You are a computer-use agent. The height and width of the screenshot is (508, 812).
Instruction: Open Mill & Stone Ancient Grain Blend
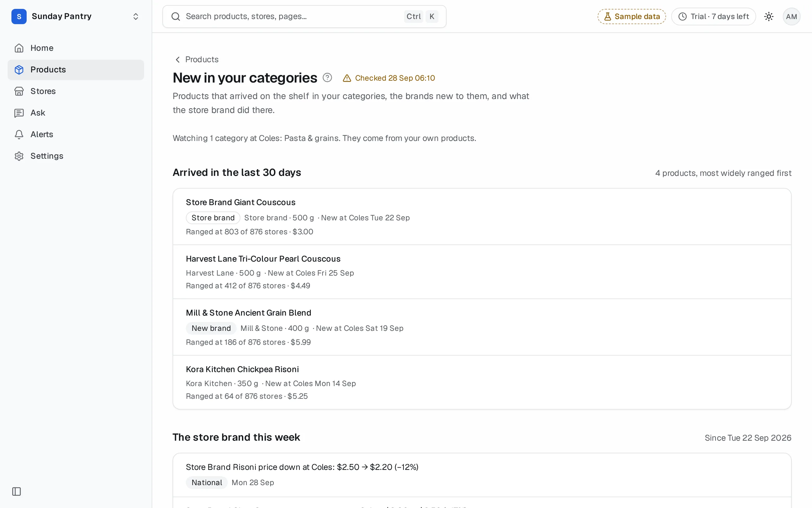248,313
